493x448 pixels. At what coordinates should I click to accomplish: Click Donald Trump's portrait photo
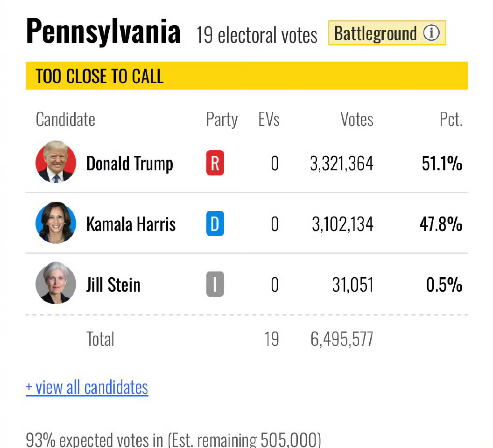pos(56,161)
